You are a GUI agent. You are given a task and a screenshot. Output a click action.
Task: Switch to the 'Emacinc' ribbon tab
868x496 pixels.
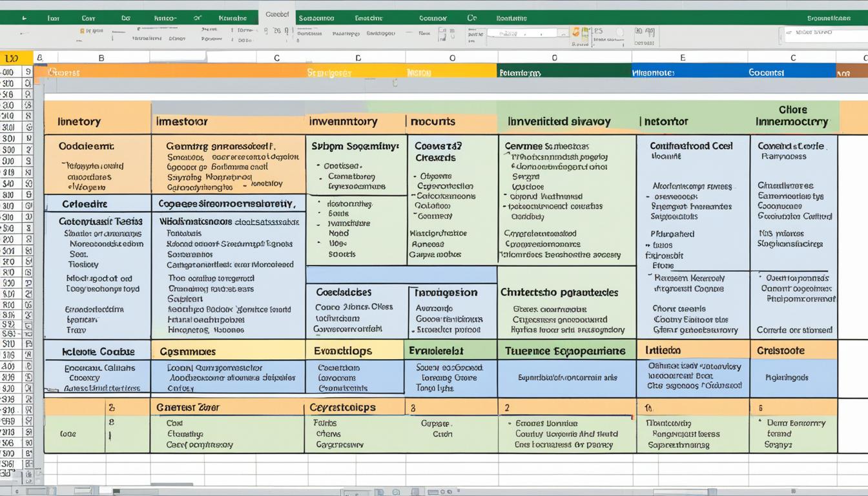pos(369,18)
